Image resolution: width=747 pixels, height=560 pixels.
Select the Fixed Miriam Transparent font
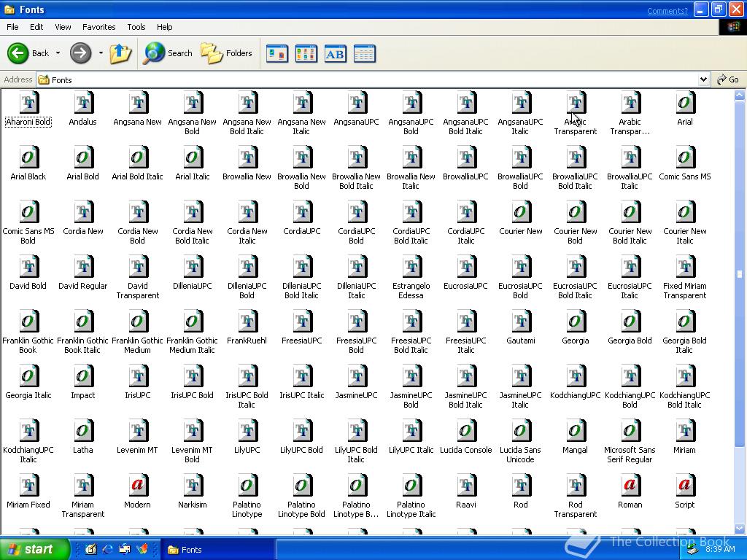(x=684, y=277)
